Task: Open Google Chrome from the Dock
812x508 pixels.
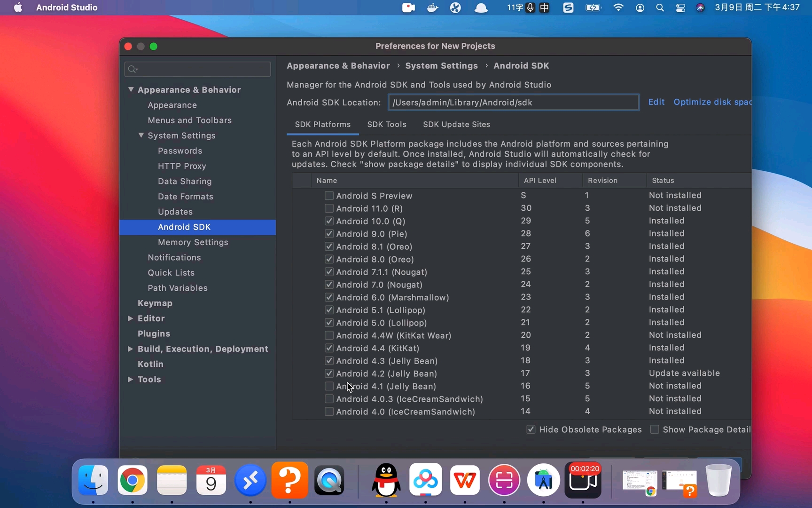Action: point(132,480)
